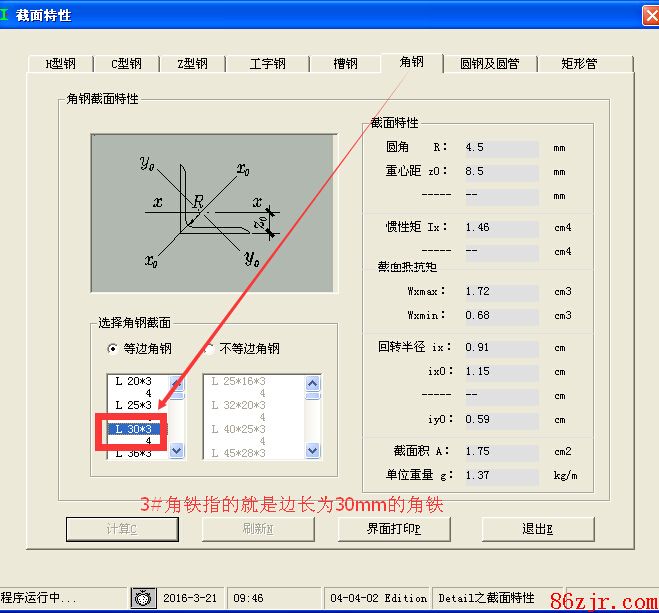Select L 20*3 in the angle list
The height and width of the screenshot is (613, 659).
133,382
